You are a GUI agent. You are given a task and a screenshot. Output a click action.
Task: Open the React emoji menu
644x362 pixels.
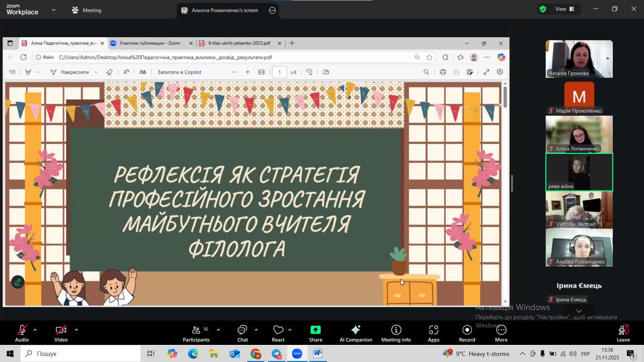click(278, 333)
